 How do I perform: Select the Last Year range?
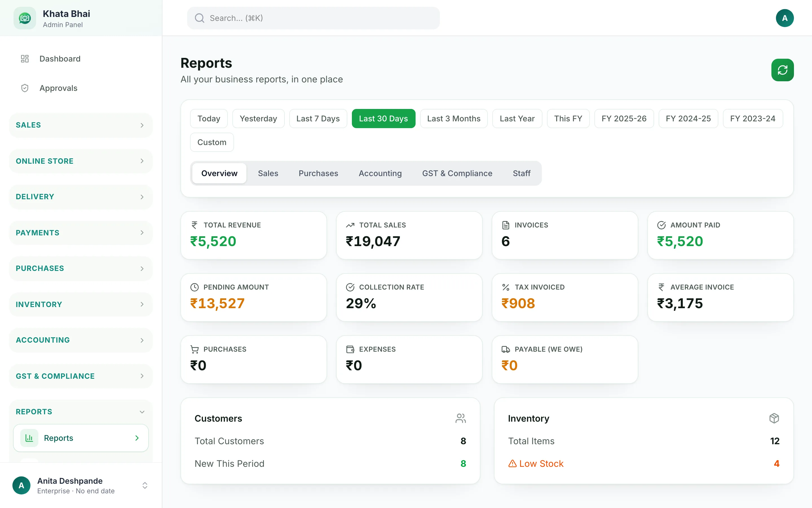(x=517, y=119)
